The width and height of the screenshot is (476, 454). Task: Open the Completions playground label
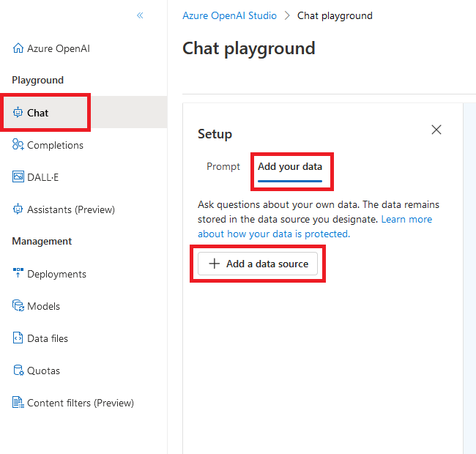[56, 145]
